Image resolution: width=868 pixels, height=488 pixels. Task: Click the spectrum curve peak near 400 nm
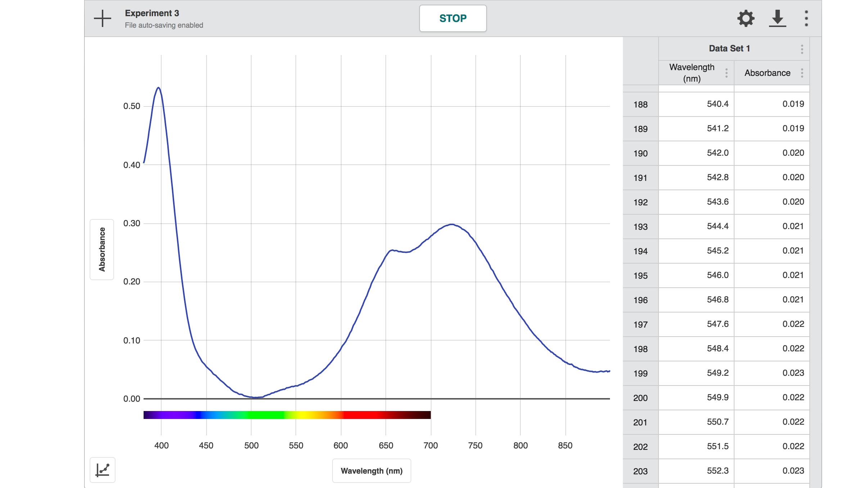tap(158, 88)
